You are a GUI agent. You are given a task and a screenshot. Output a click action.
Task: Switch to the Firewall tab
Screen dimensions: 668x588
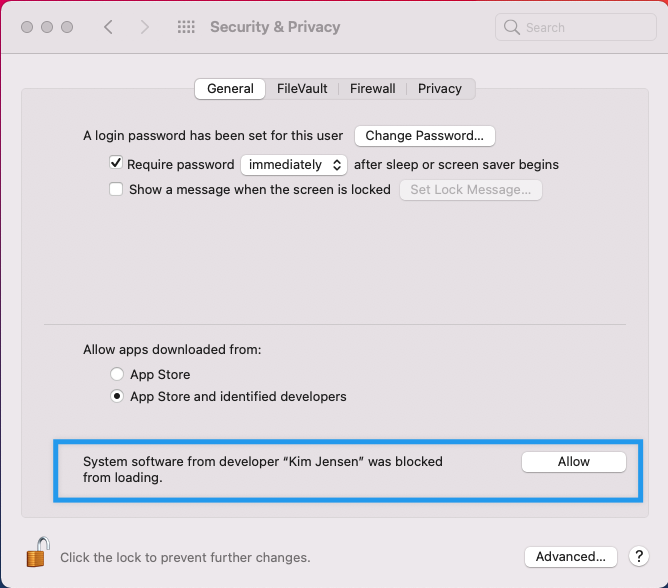click(372, 89)
